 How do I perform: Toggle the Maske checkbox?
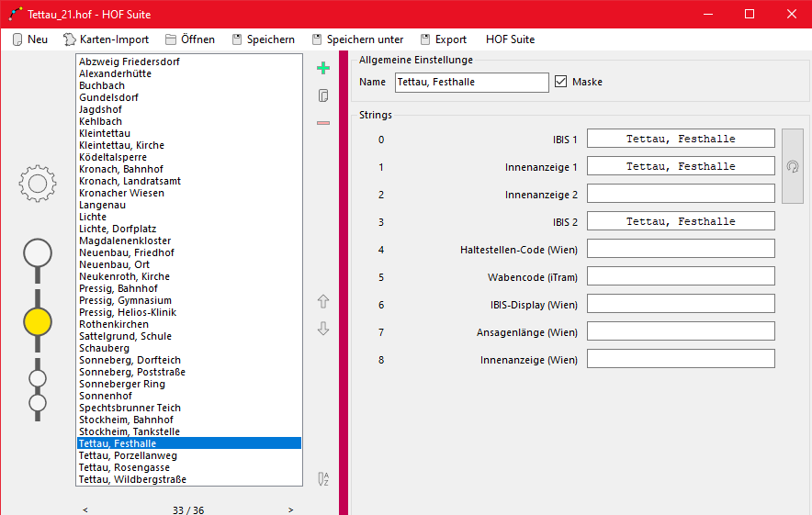(x=561, y=82)
